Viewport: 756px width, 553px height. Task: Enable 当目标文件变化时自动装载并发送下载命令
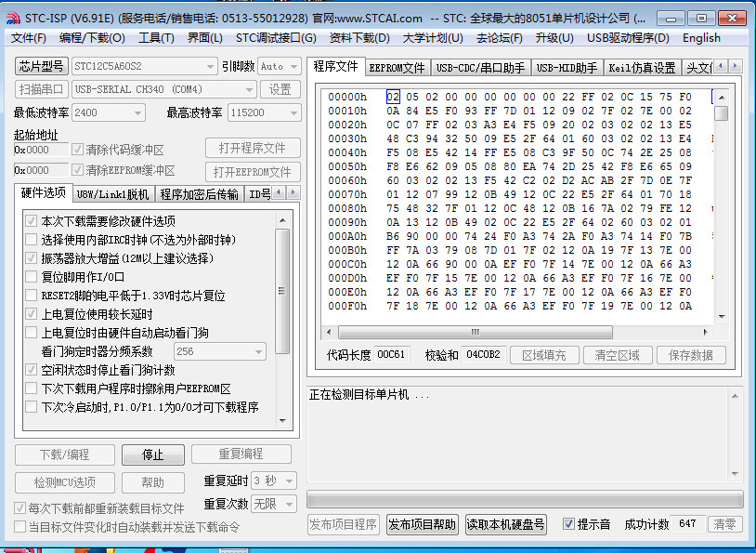point(20,526)
